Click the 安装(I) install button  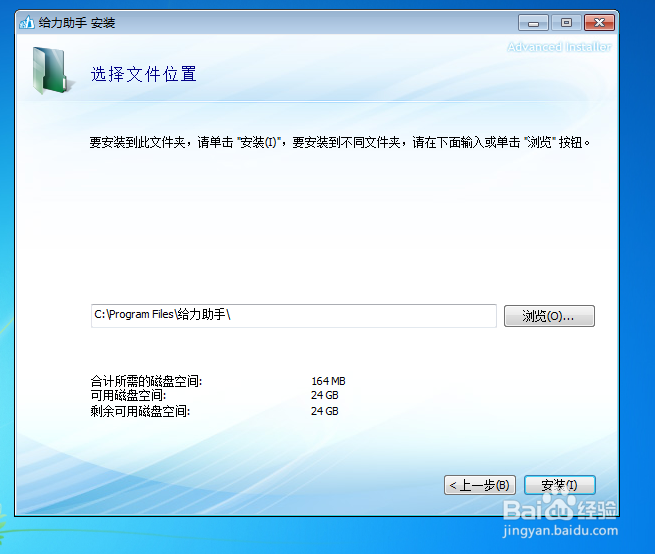559,485
